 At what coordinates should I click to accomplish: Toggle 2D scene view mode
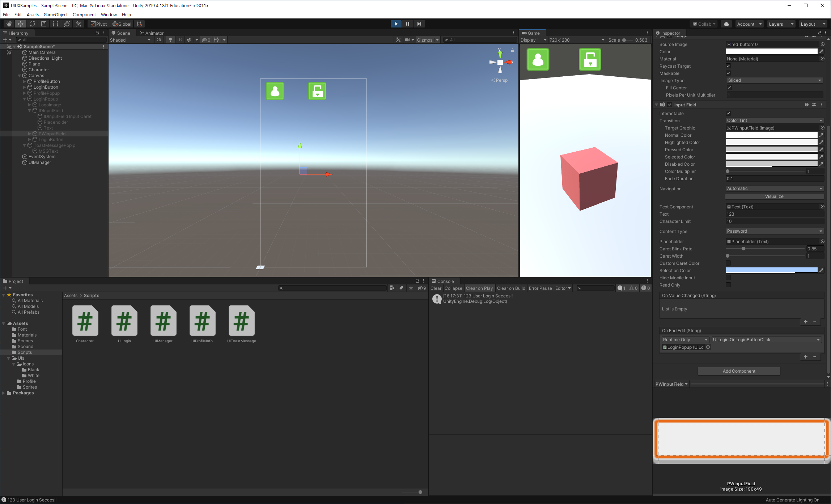[x=159, y=40]
